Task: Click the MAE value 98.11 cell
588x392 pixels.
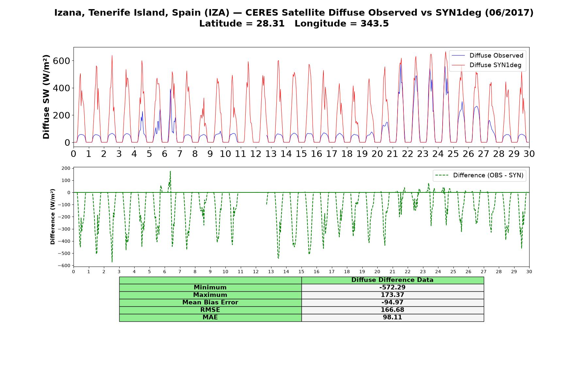Action: [x=392, y=318]
